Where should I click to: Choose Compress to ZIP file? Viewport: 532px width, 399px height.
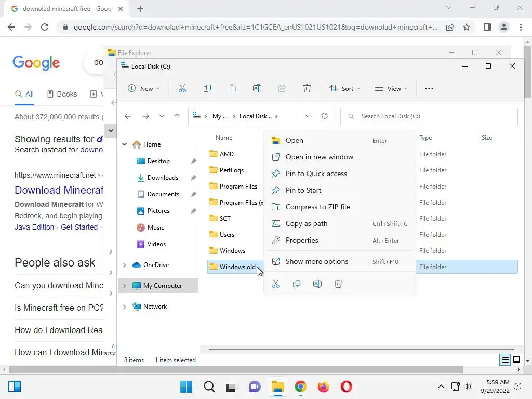[340, 207]
